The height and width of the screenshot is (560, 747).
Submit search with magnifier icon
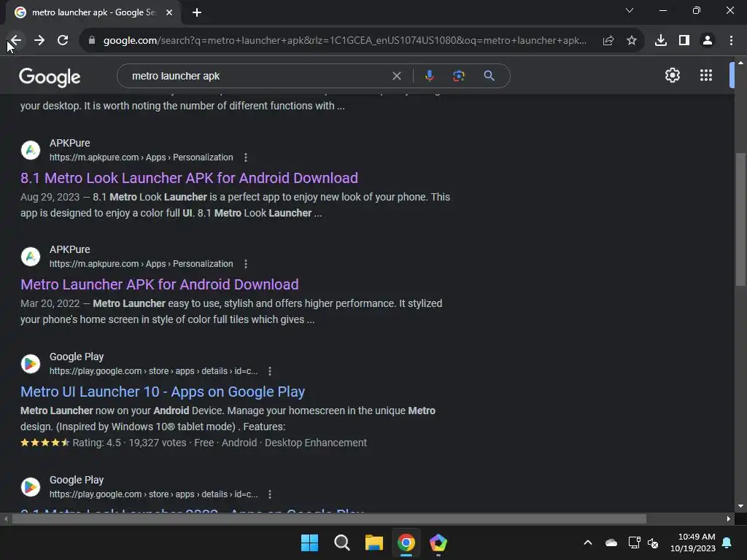pyautogui.click(x=489, y=76)
